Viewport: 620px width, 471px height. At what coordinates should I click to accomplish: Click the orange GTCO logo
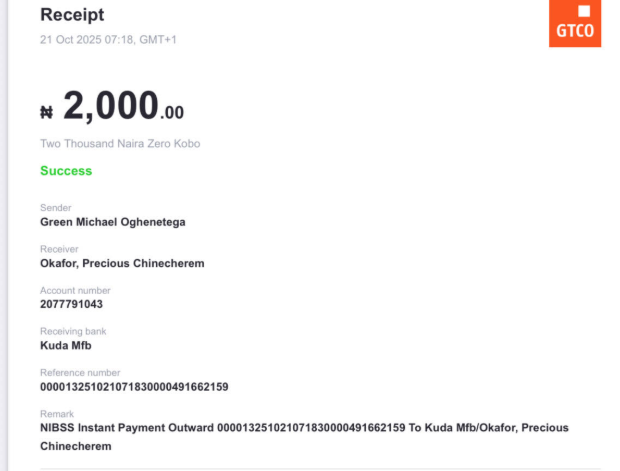[x=575, y=24]
